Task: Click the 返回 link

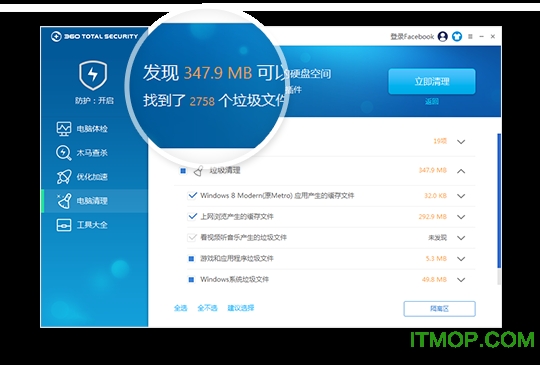Action: pyautogui.click(x=432, y=101)
